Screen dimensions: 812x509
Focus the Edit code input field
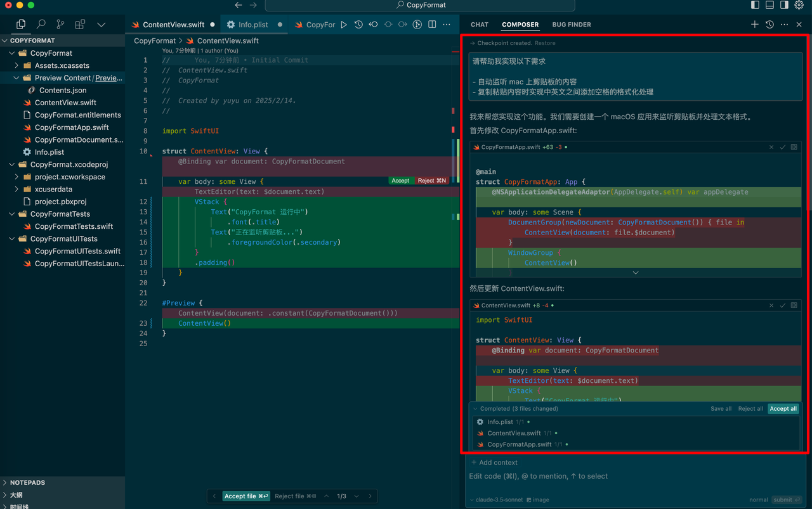634,476
